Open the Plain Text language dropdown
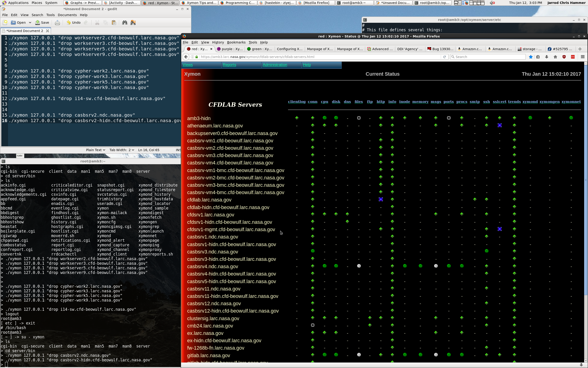588x368 pixels. pos(96,150)
